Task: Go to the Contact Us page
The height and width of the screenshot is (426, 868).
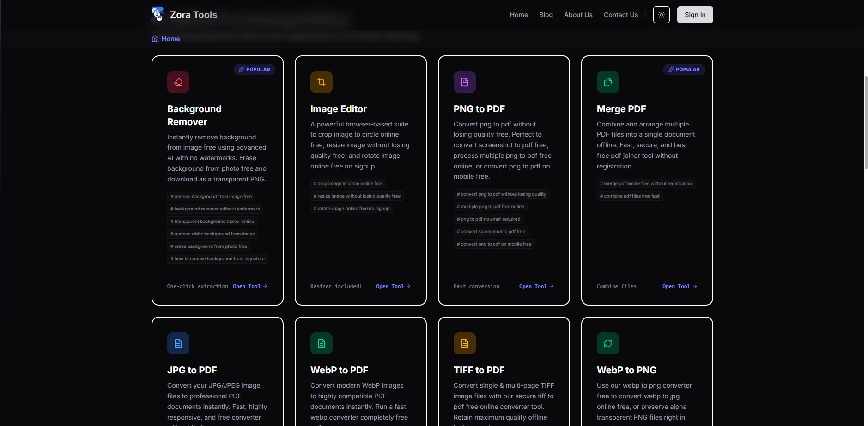Action: [621, 15]
